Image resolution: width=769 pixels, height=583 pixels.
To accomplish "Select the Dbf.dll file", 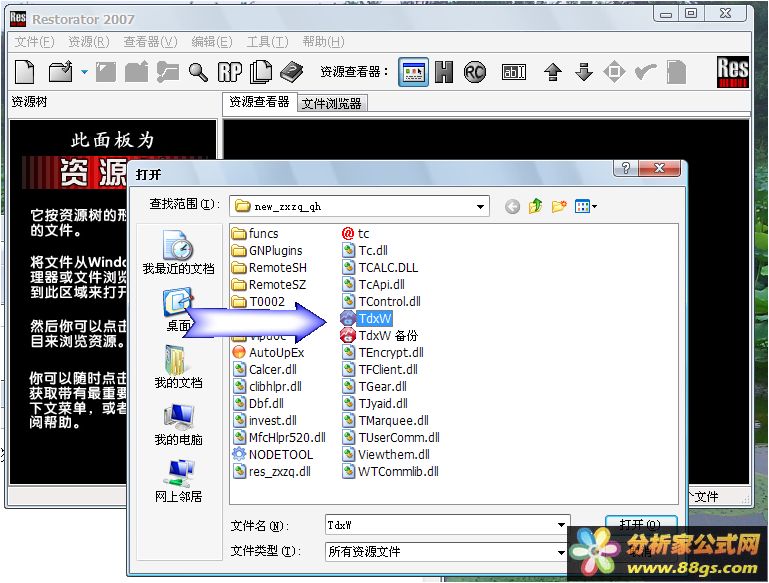I will (258, 404).
